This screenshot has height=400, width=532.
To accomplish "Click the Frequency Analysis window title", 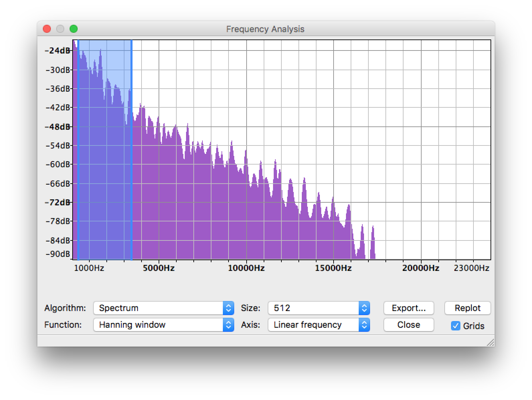I will click(x=265, y=29).
